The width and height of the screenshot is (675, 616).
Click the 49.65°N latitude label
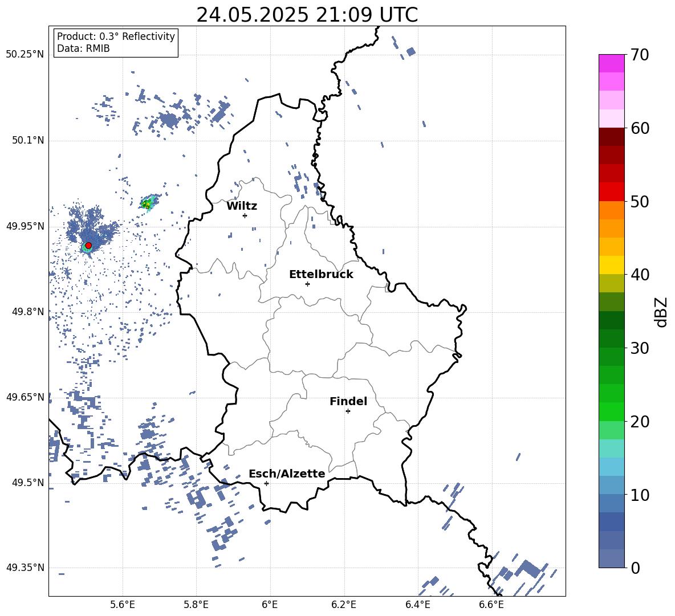point(25,397)
